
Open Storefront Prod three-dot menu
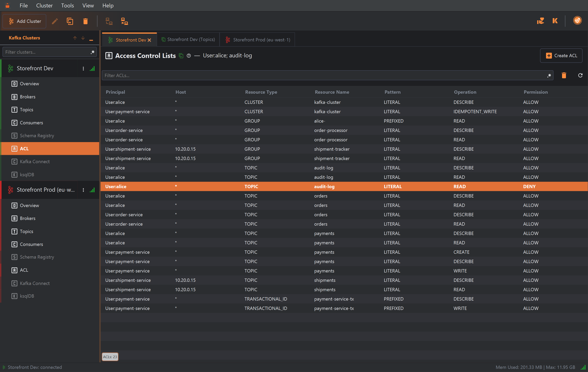click(83, 190)
